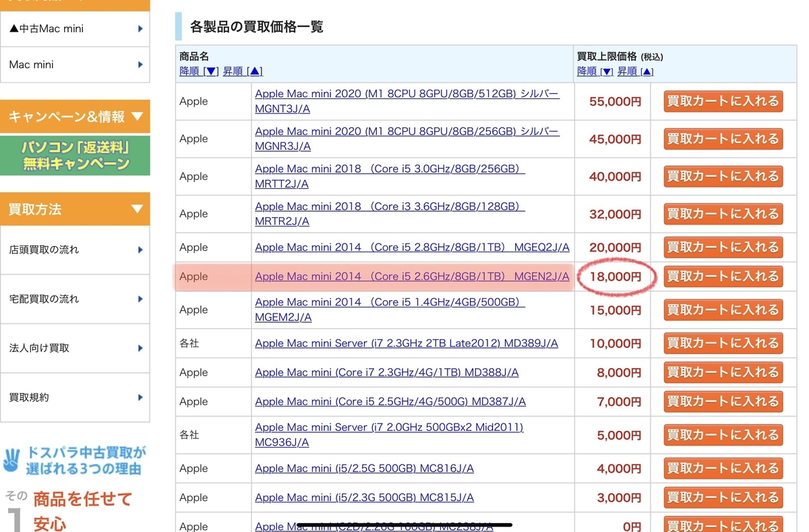This screenshot has height=532, width=809.
Task: Select the 55,000円 price cell
Action: pos(612,101)
